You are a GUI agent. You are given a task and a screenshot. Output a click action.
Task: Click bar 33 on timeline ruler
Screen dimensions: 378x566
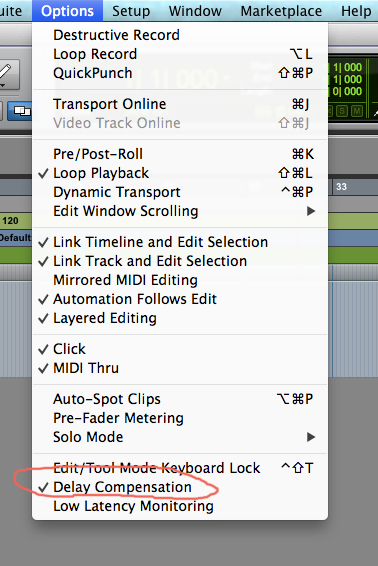coord(341,187)
